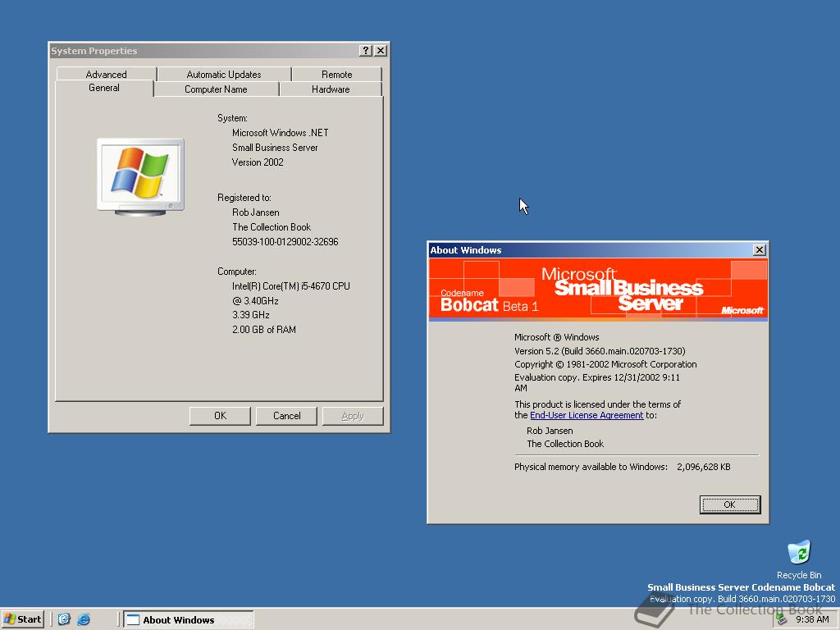This screenshot has width=840, height=630.
Task: Click 'Physical memory available to Windows:' label
Action: (591, 467)
